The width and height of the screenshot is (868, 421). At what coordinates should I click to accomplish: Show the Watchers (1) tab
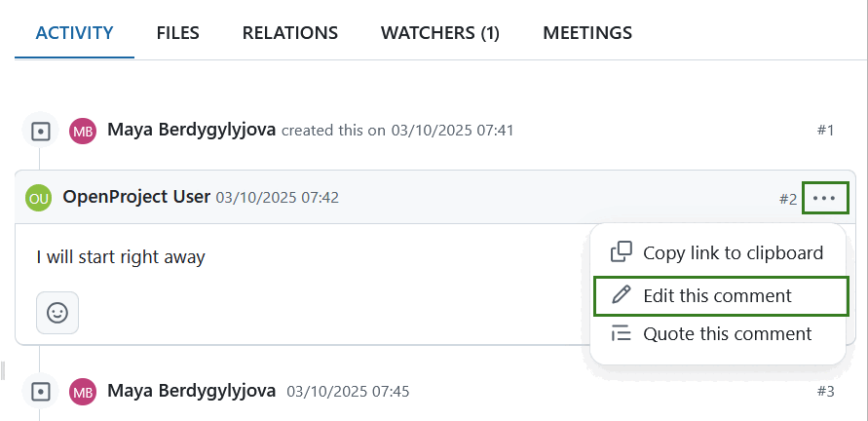pos(440,33)
